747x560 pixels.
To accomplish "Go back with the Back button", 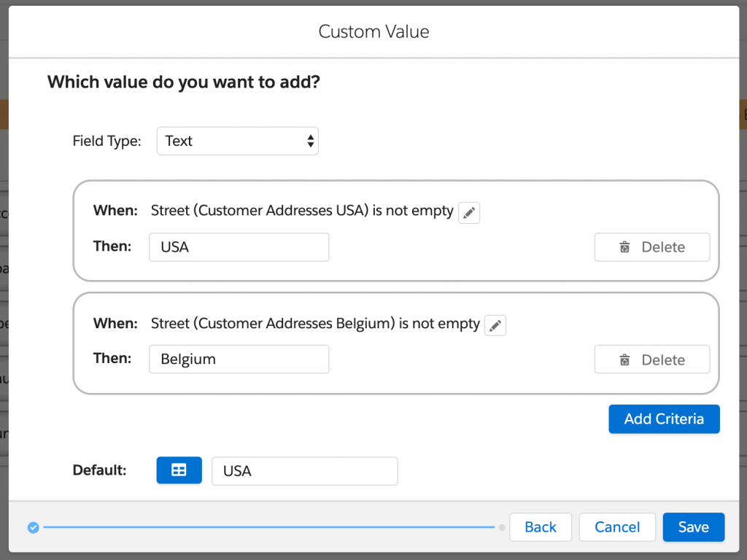I will 540,527.
